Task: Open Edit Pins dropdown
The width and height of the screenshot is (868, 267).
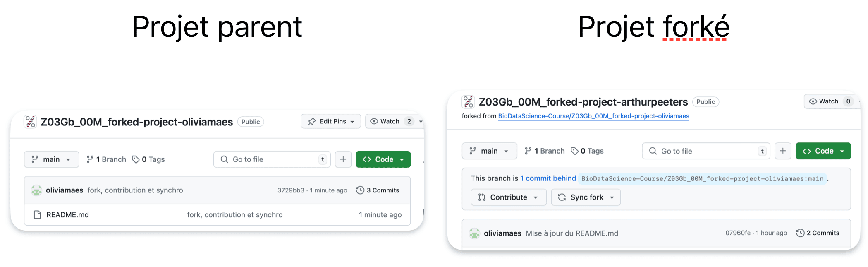Action: (331, 121)
